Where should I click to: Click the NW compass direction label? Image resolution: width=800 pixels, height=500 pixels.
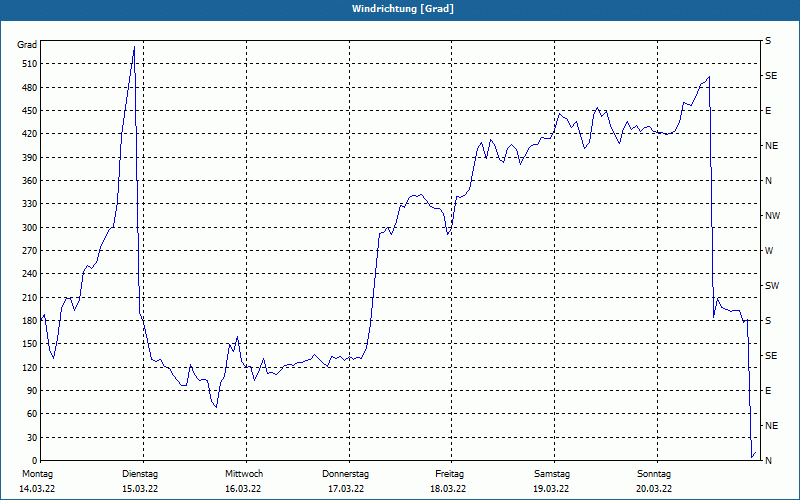[772, 216]
